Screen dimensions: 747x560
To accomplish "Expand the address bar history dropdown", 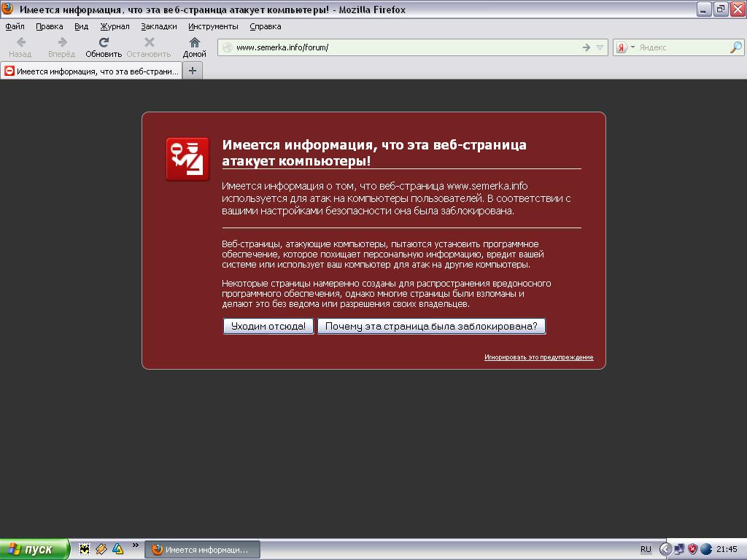I will (x=600, y=47).
